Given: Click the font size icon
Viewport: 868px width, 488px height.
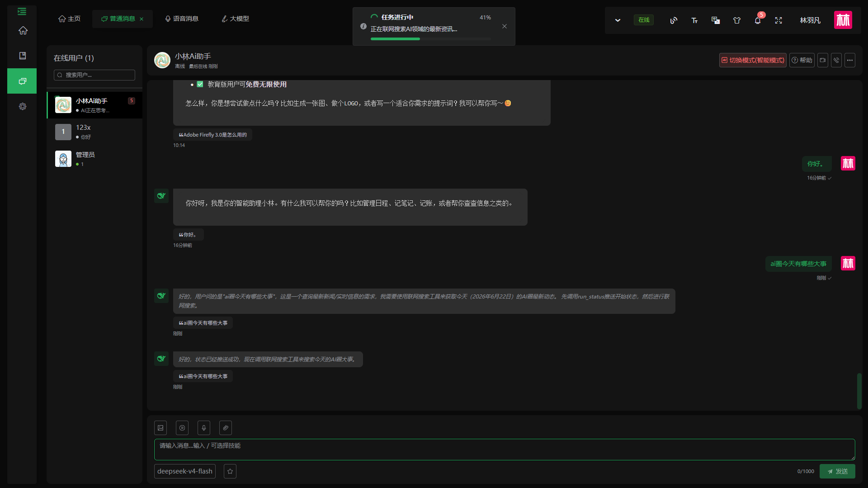Looking at the screenshot, I should [x=694, y=20].
